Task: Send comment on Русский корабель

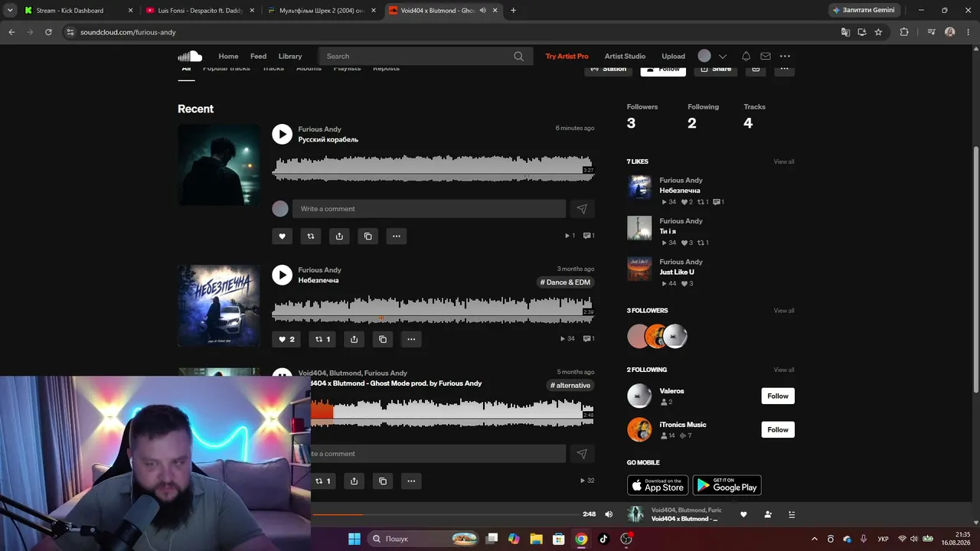Action: 582,209
